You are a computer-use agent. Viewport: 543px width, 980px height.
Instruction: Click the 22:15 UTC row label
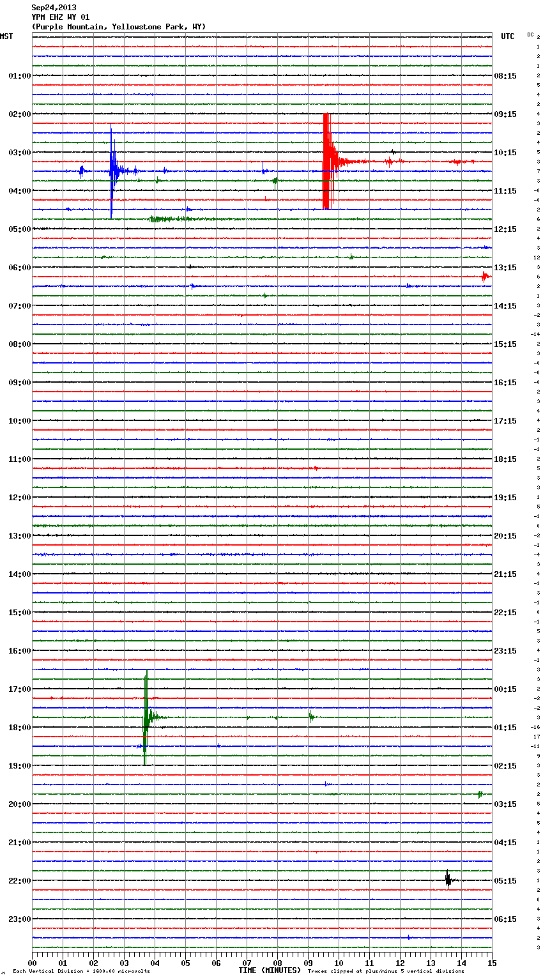pyautogui.click(x=505, y=613)
